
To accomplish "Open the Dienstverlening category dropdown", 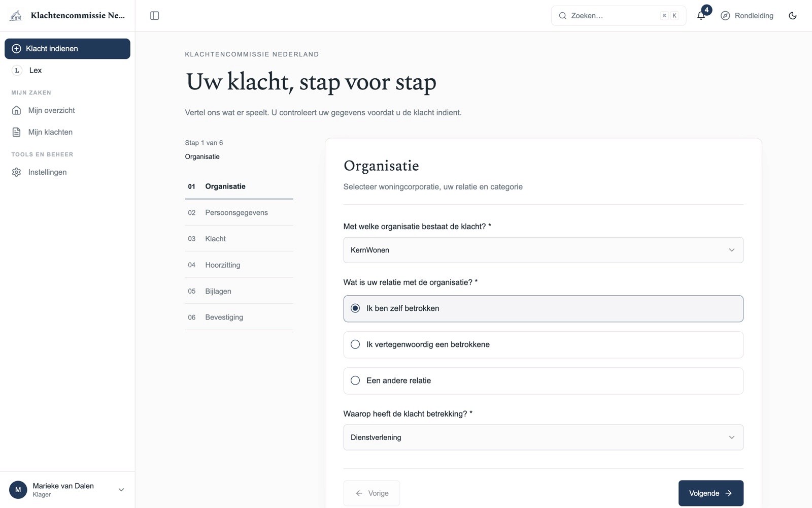I will pyautogui.click(x=543, y=437).
